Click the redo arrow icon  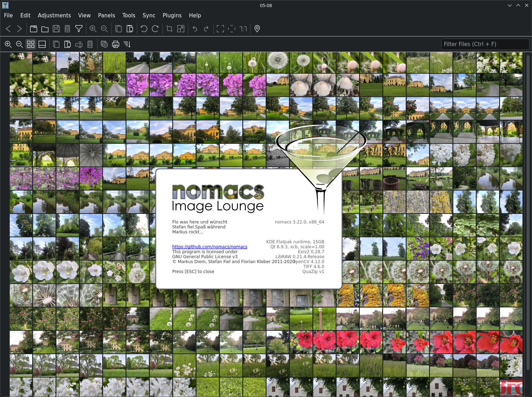point(206,29)
